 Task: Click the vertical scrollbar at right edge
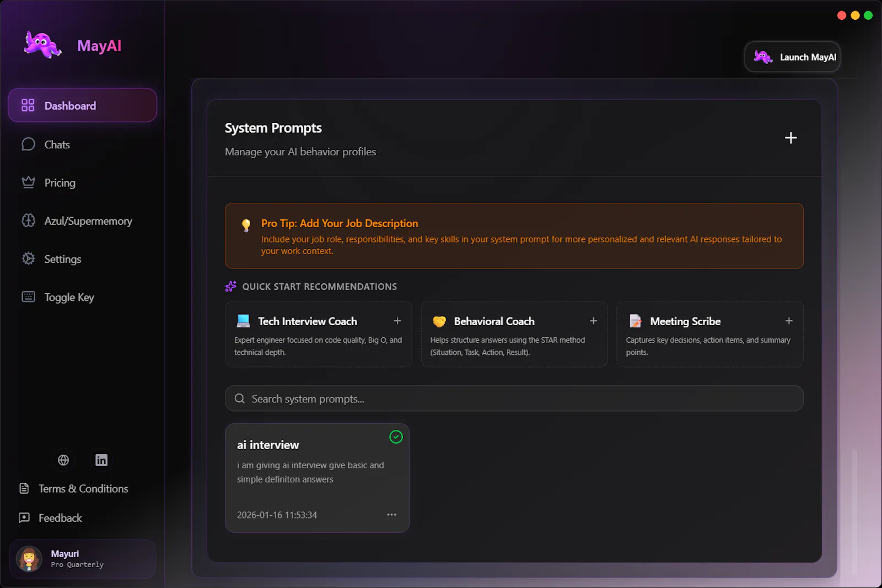pos(854,513)
